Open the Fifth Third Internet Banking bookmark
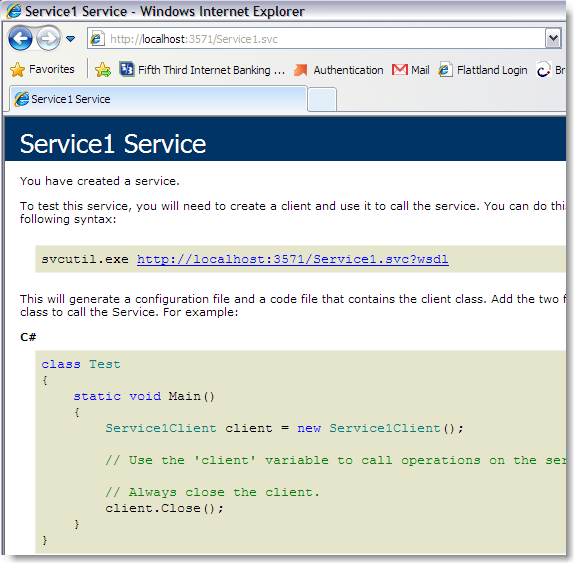The width and height of the screenshot is (574, 563). [202, 70]
